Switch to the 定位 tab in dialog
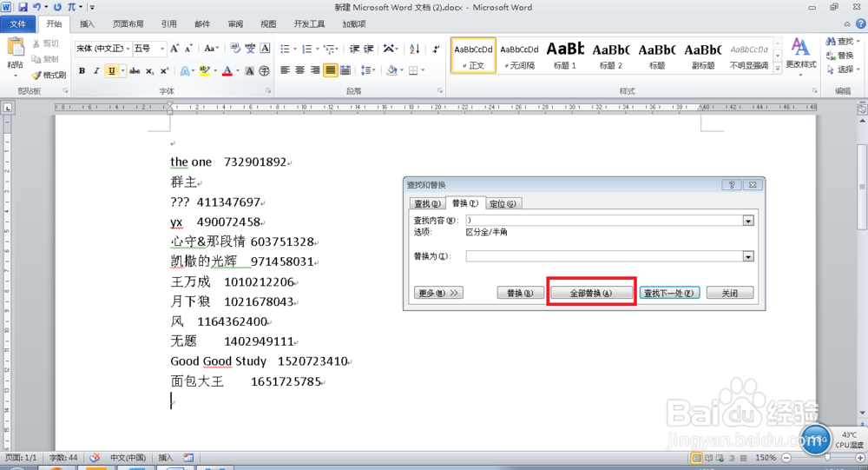This screenshot has height=470, width=868. tap(503, 204)
